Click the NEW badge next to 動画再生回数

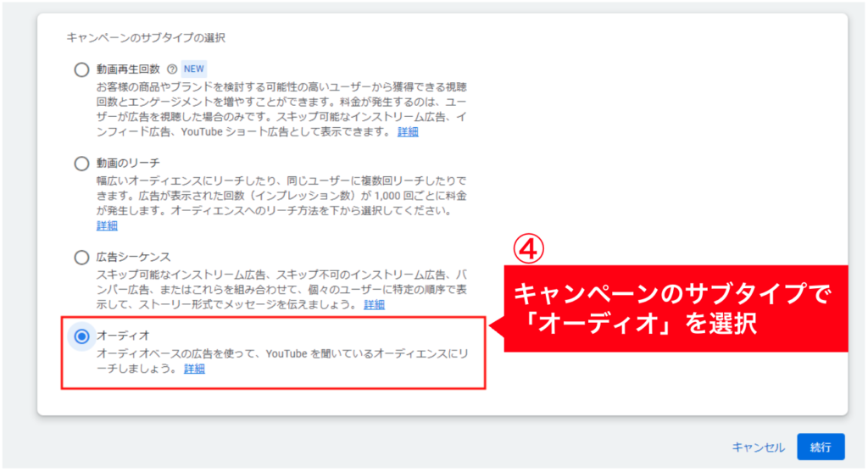[194, 69]
